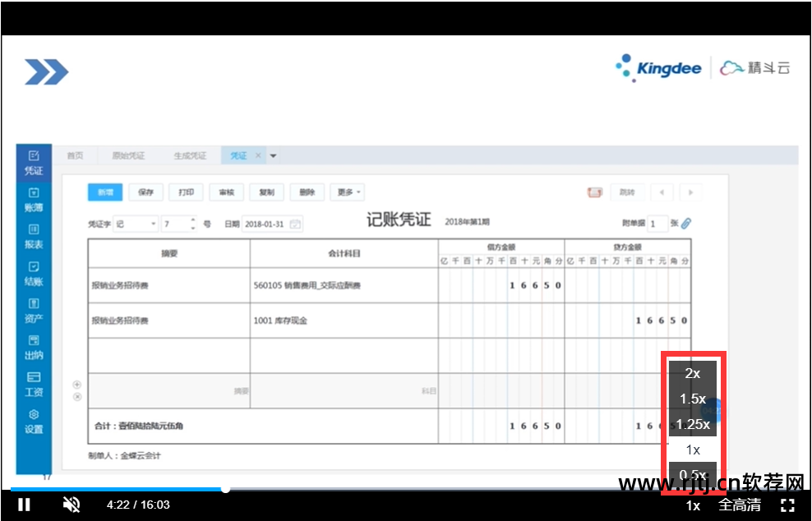Switch to the 生成凭证 tab
The width and height of the screenshot is (812, 521).
tap(190, 155)
